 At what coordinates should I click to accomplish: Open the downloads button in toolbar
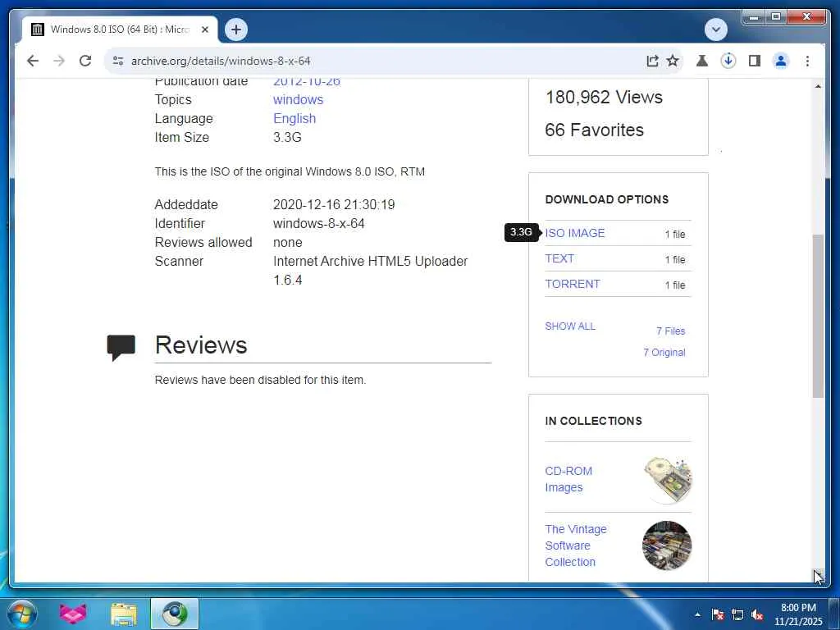728,61
